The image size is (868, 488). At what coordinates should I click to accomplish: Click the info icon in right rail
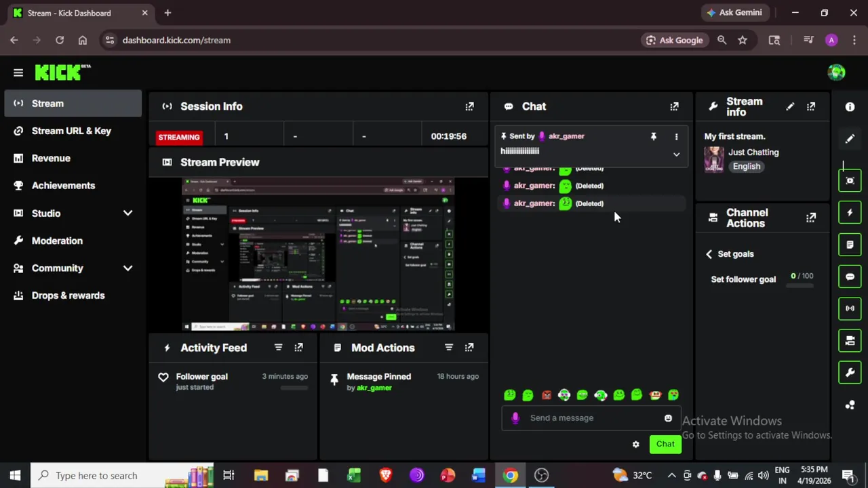tap(850, 107)
